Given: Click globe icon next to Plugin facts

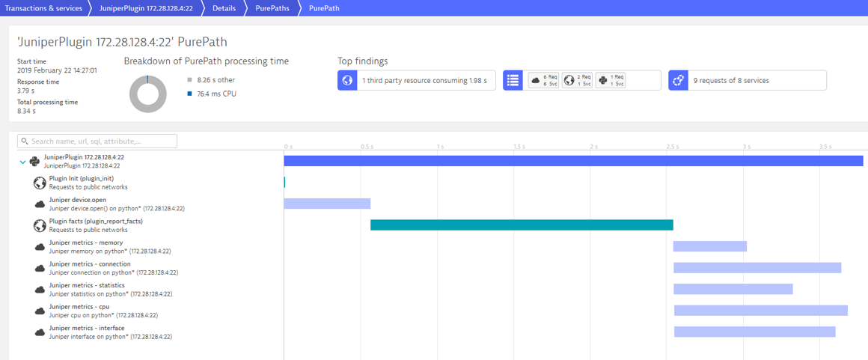Looking at the screenshot, I should click(40, 225).
